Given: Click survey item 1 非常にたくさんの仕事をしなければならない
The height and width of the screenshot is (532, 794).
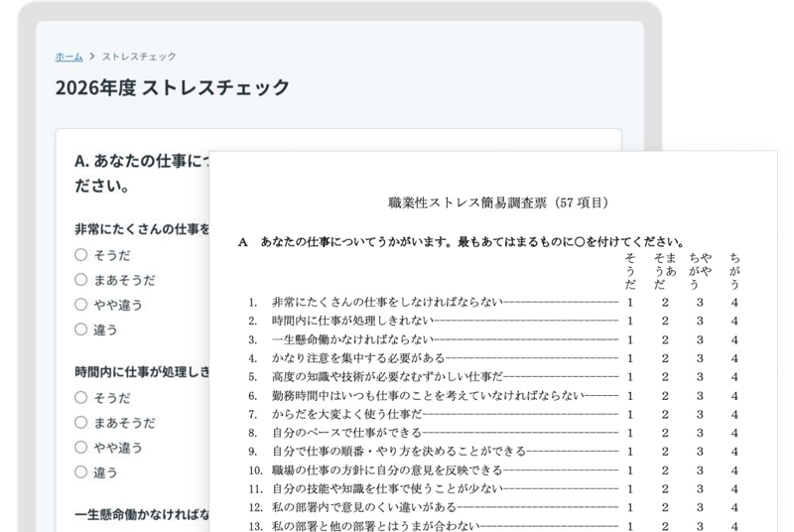Looking at the screenshot, I should pos(387,302).
